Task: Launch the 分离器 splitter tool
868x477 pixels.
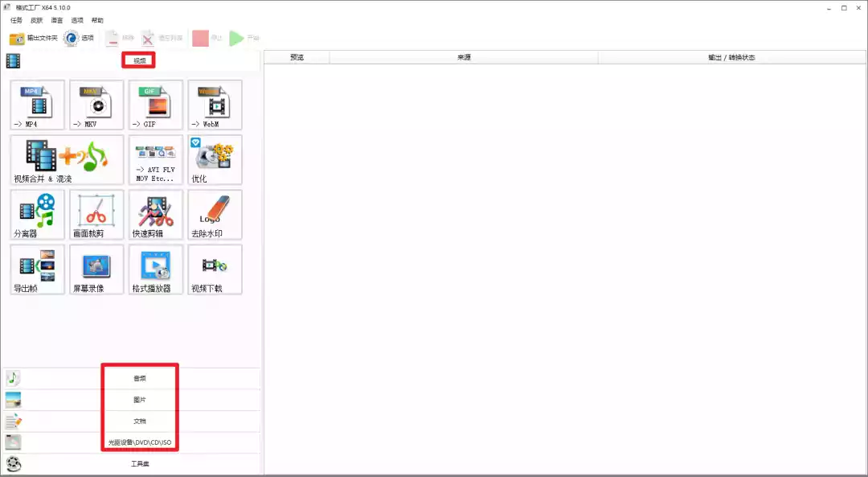Action: tap(37, 215)
